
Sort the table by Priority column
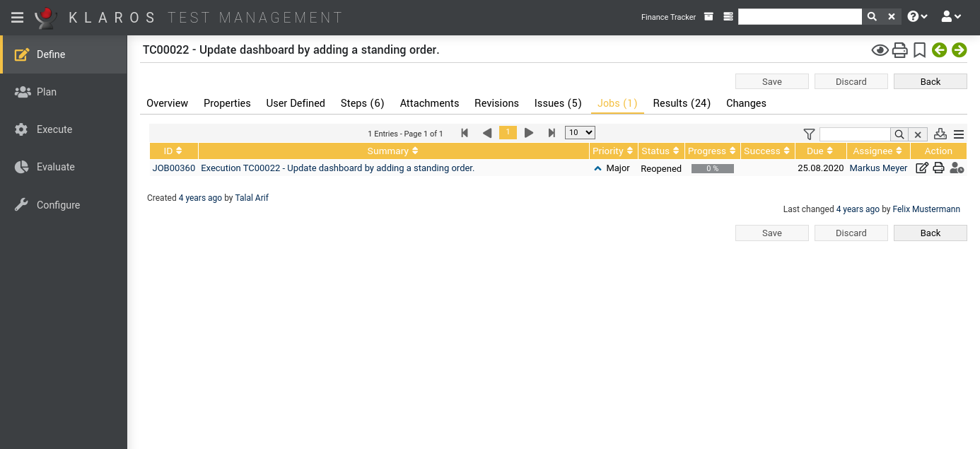pyautogui.click(x=613, y=151)
